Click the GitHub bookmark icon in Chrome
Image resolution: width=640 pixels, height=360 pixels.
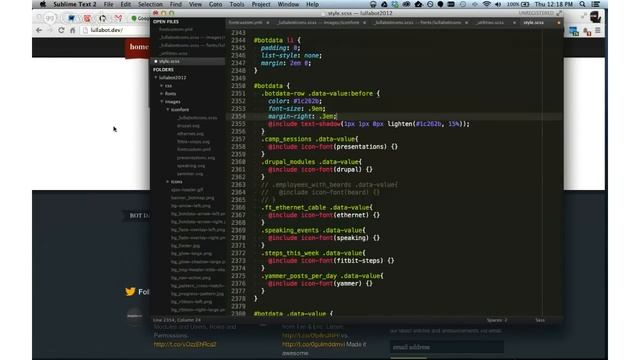[x=102, y=18]
